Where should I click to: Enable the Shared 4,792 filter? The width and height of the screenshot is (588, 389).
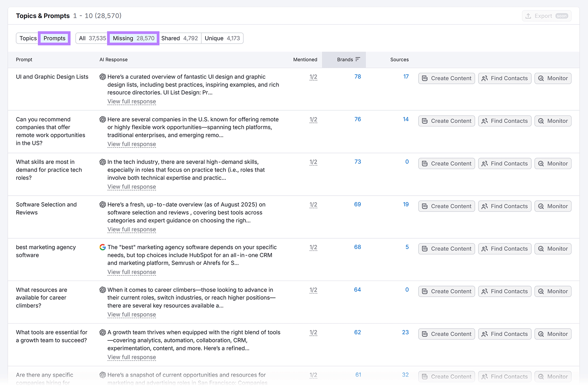click(180, 38)
